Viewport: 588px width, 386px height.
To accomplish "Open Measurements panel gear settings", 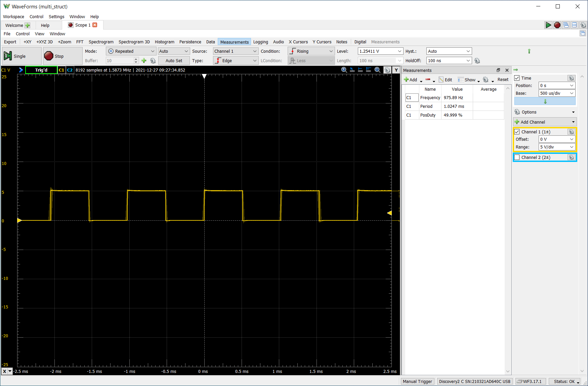I will [486, 80].
